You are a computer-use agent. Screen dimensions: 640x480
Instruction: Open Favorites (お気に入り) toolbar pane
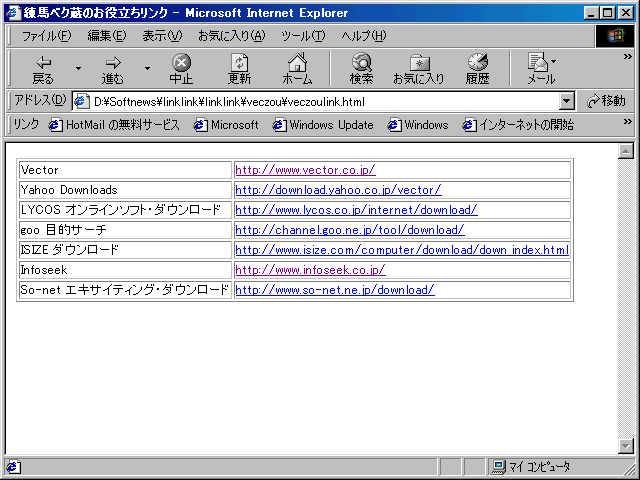(x=419, y=69)
